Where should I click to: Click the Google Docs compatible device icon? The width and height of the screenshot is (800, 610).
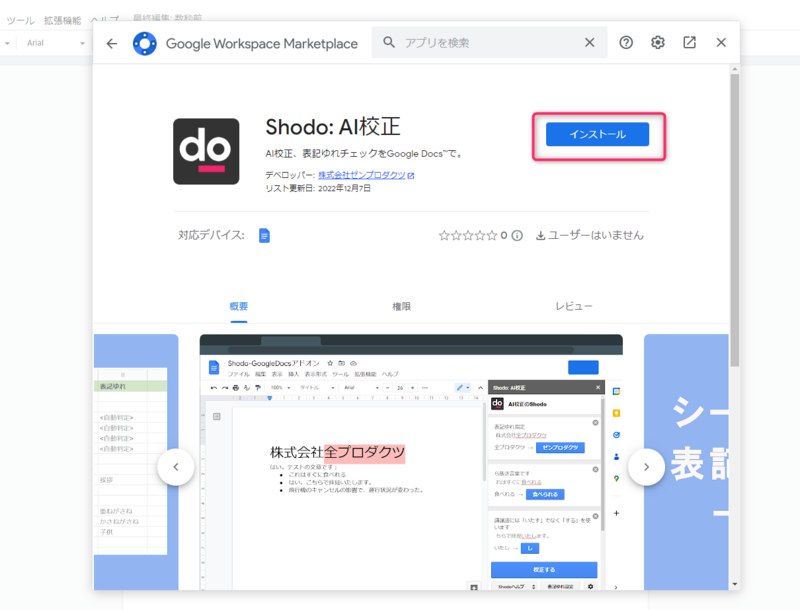pyautogui.click(x=264, y=236)
